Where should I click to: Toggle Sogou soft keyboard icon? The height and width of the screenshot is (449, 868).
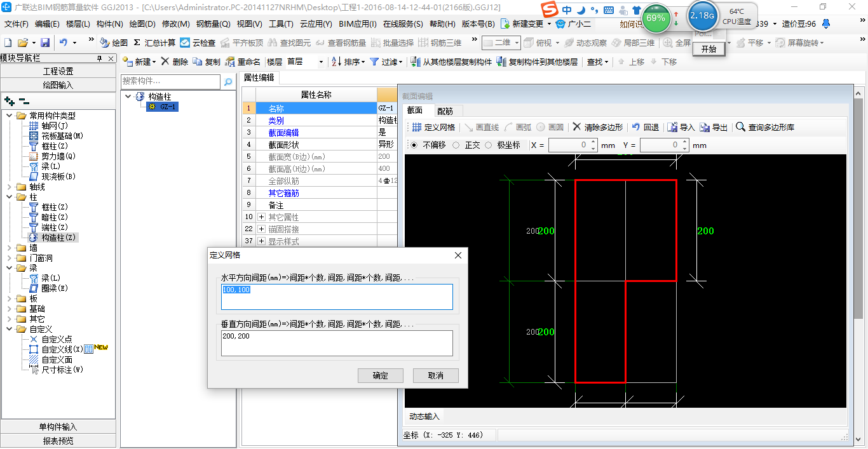coord(608,10)
